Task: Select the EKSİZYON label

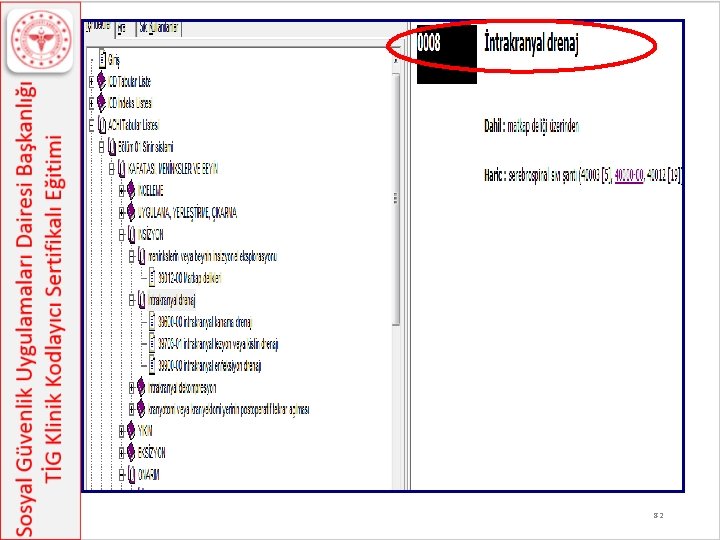Action: [x=152, y=453]
